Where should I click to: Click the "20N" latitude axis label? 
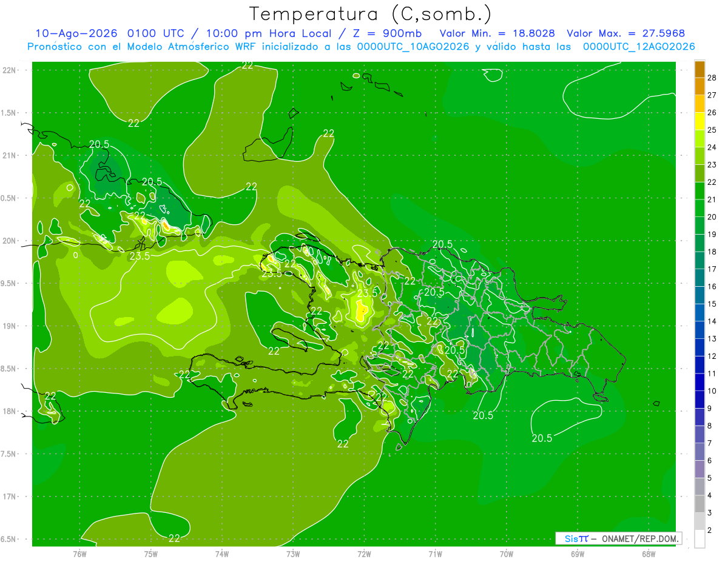coord(10,241)
